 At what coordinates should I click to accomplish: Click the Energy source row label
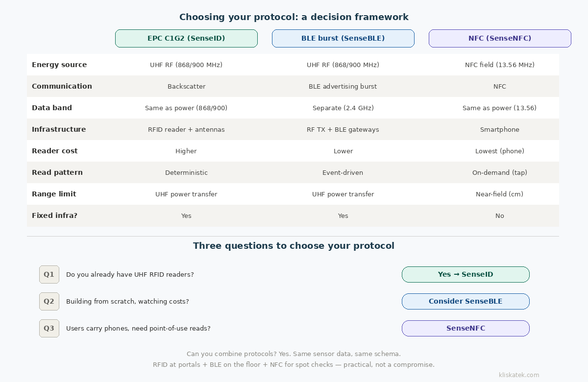point(59,65)
